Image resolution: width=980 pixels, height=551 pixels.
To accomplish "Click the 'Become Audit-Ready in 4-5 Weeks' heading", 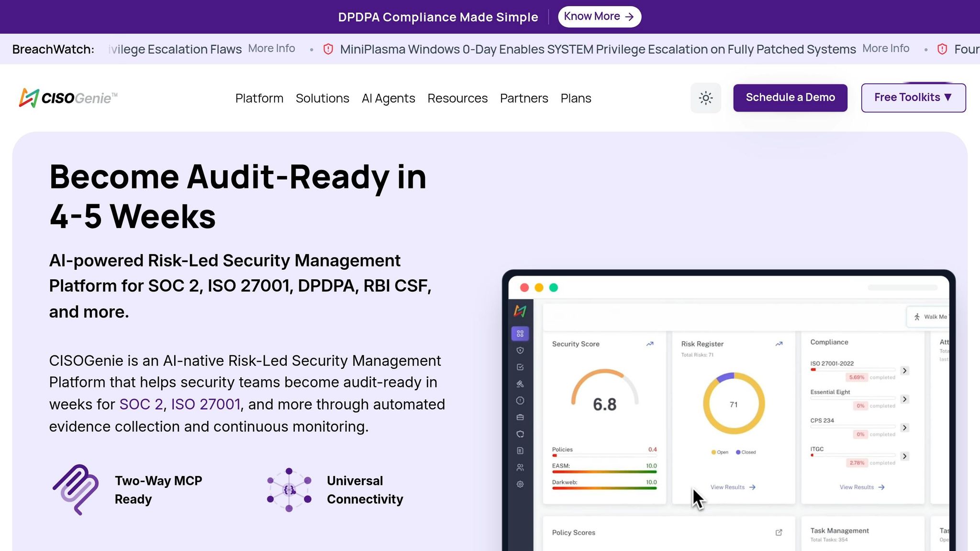I will [238, 196].
